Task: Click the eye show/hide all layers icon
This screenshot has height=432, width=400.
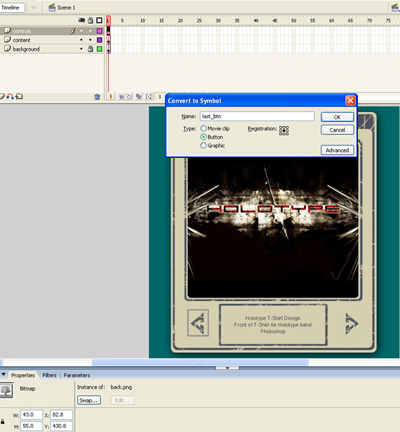Action: 81,20
